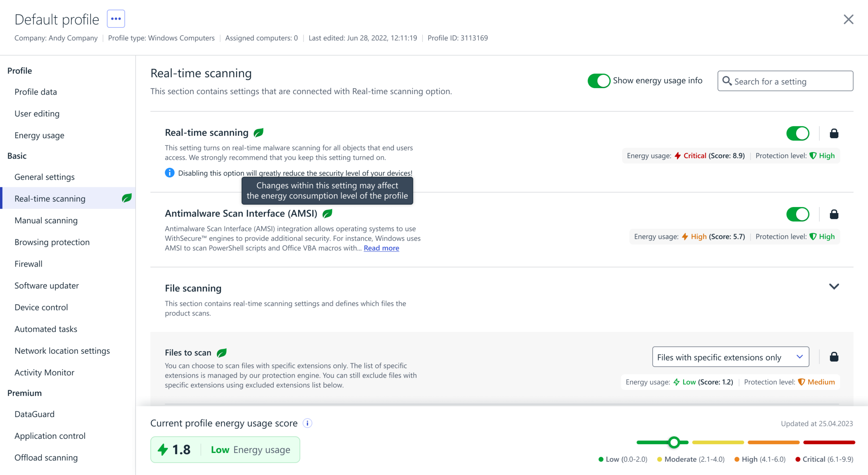Go to Energy usage in Profile section

pos(39,136)
